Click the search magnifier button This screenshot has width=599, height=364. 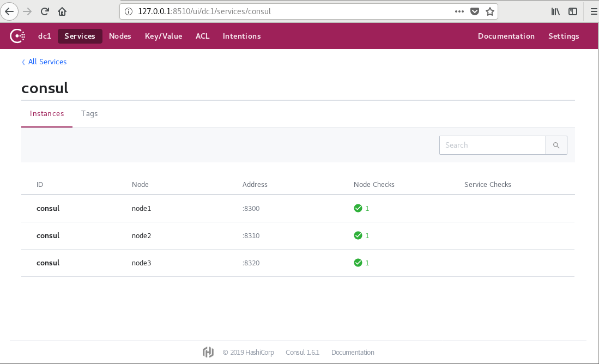tap(556, 145)
